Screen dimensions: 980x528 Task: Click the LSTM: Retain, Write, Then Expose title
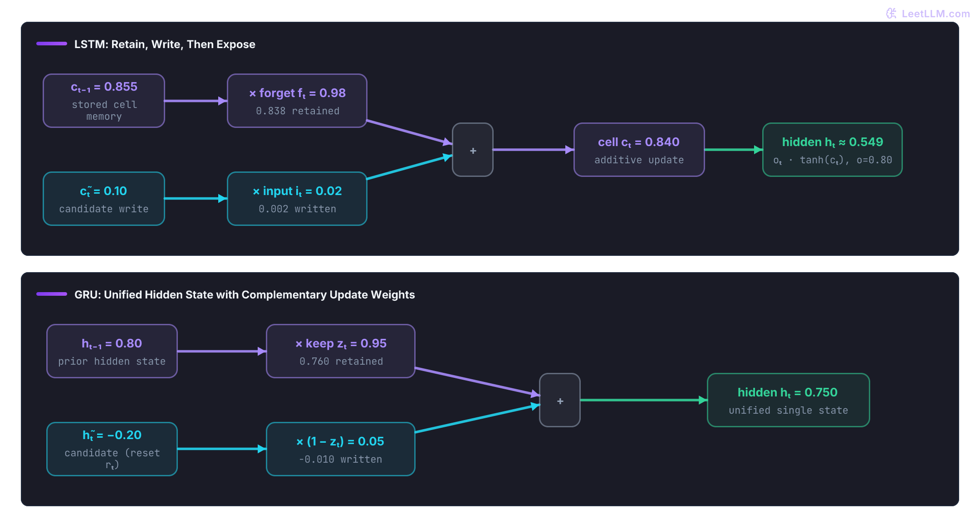pos(165,44)
